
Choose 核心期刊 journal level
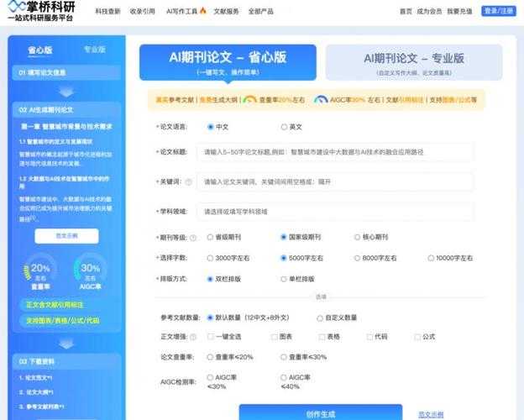(357, 237)
